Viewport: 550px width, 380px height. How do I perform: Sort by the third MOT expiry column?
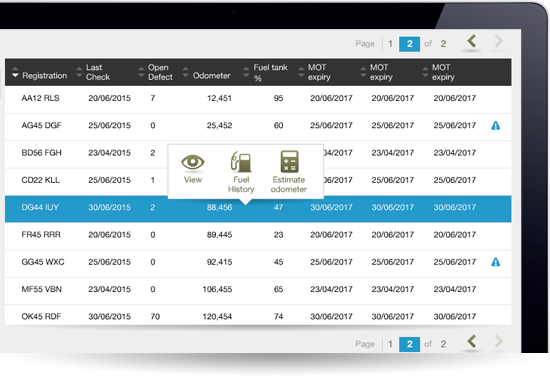pyautogui.click(x=425, y=72)
